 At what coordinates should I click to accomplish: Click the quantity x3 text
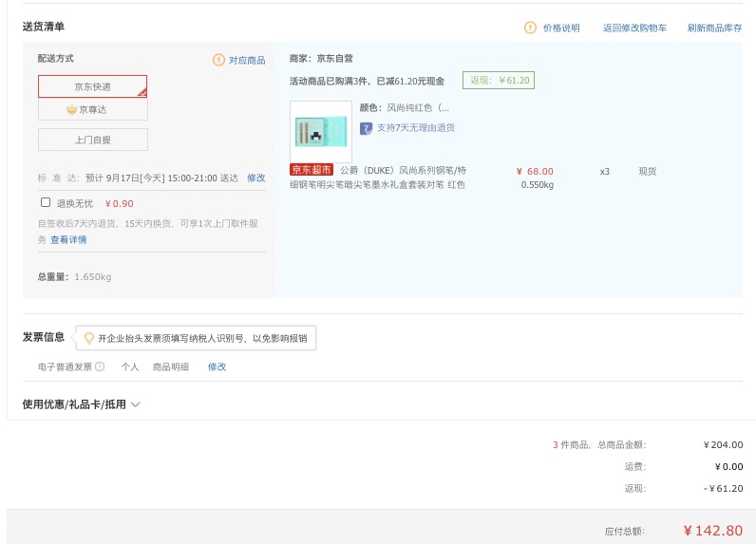tap(605, 171)
